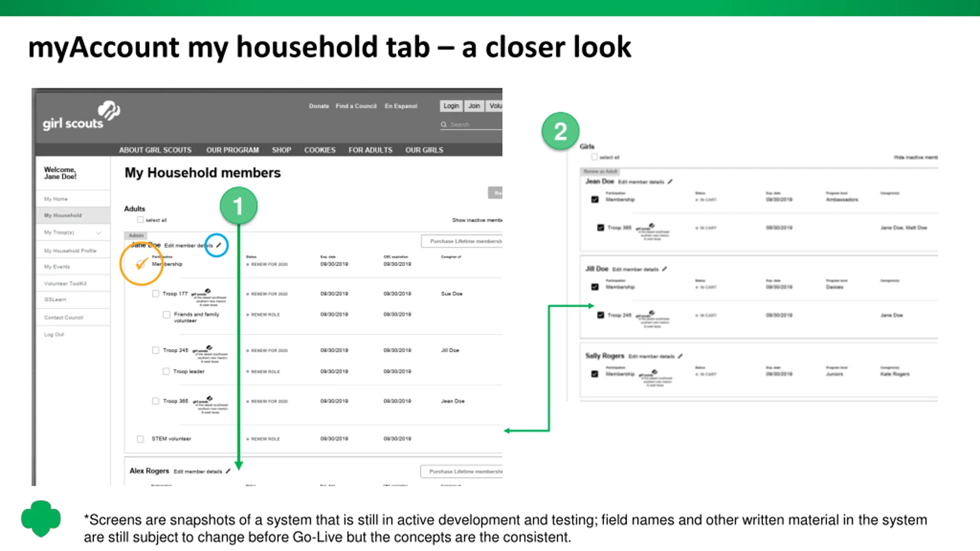
Task: Uncheck Sally Rogers Membership checkbox
Action: click(x=595, y=374)
